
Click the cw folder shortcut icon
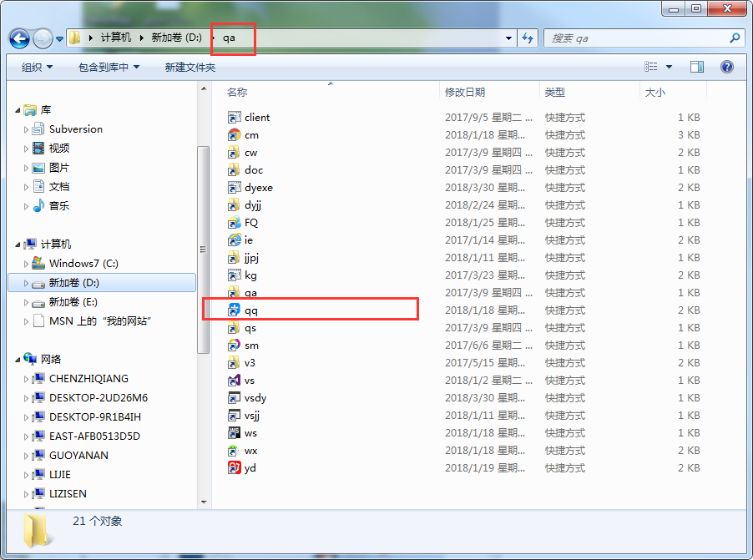point(234,153)
